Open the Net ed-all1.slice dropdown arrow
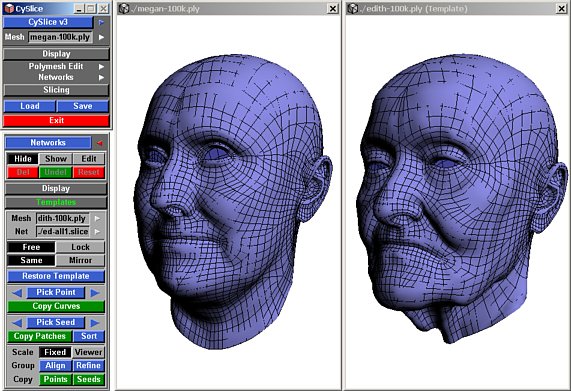Image resolution: width=571 pixels, height=391 pixels. pyautogui.click(x=97, y=232)
